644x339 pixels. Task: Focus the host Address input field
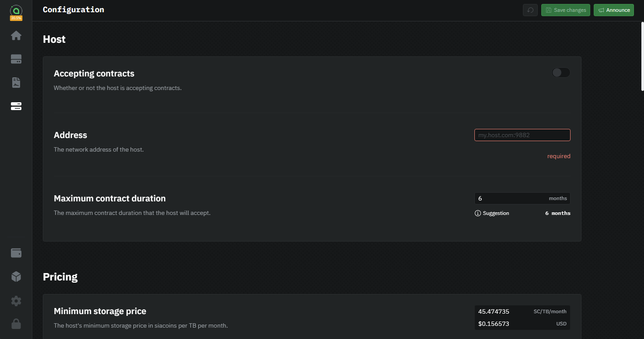[522, 135]
